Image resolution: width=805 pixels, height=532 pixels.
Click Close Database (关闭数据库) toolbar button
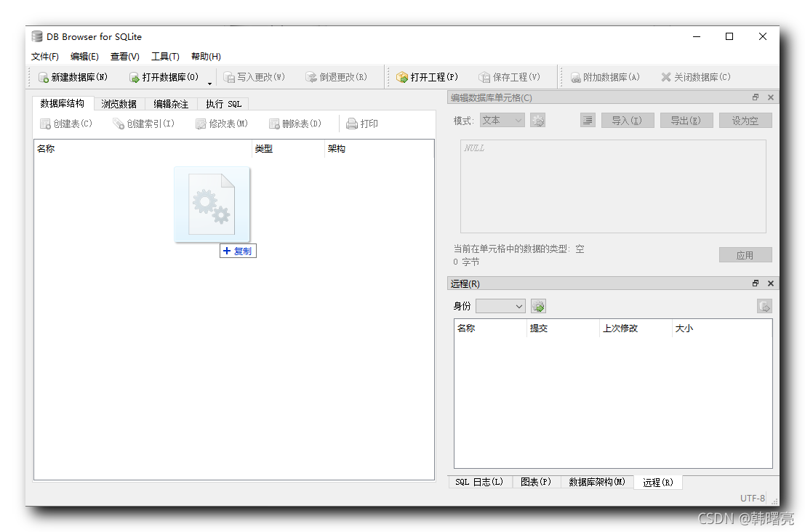coord(696,77)
